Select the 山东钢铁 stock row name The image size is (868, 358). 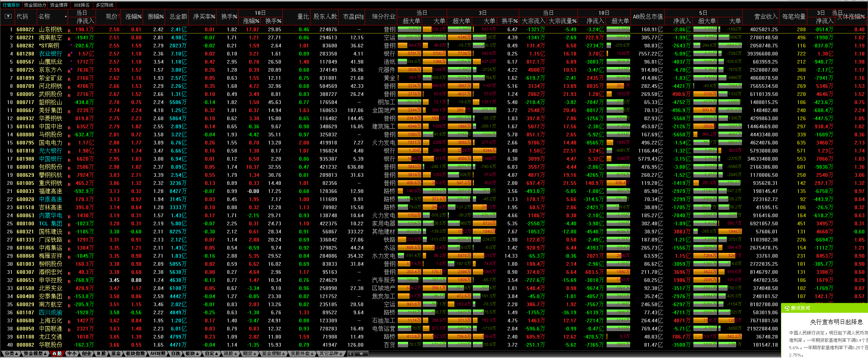click(x=51, y=29)
